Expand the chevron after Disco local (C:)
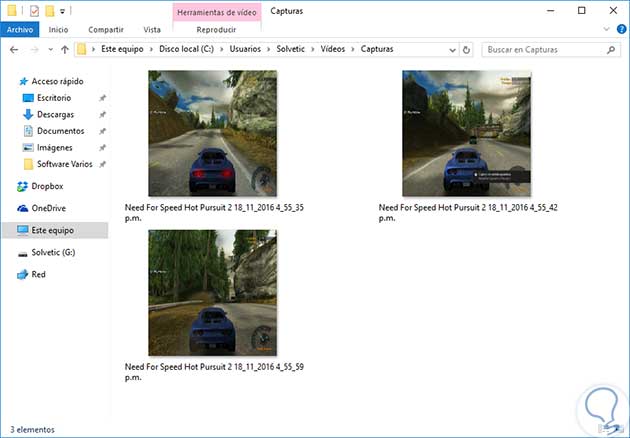Viewport: 630px width, 438px height. [x=222, y=49]
